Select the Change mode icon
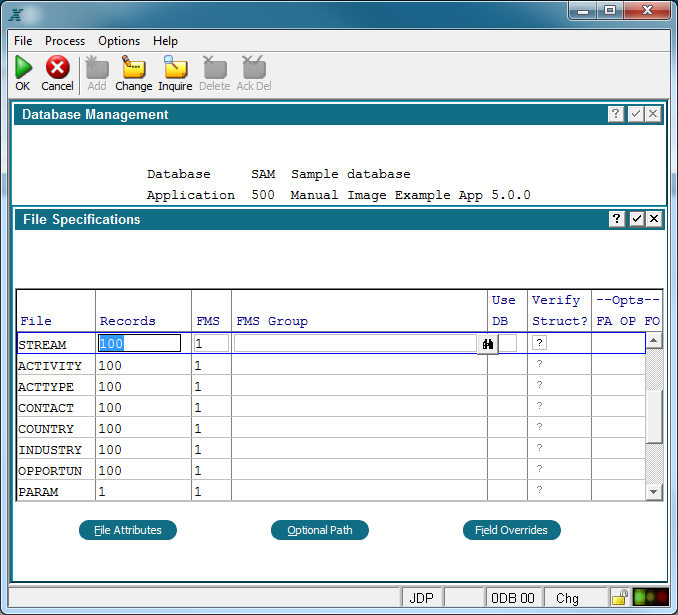The width and height of the screenshot is (678, 615). (x=133, y=67)
